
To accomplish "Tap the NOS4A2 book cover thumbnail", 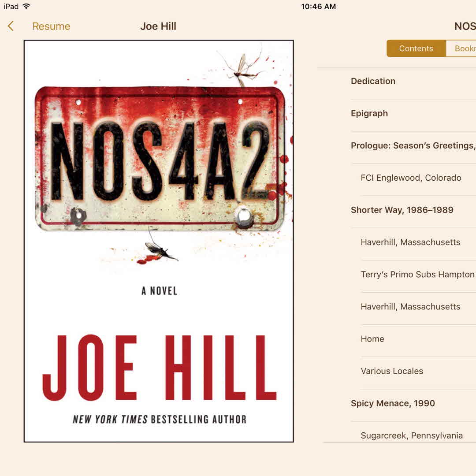I will [159, 241].
